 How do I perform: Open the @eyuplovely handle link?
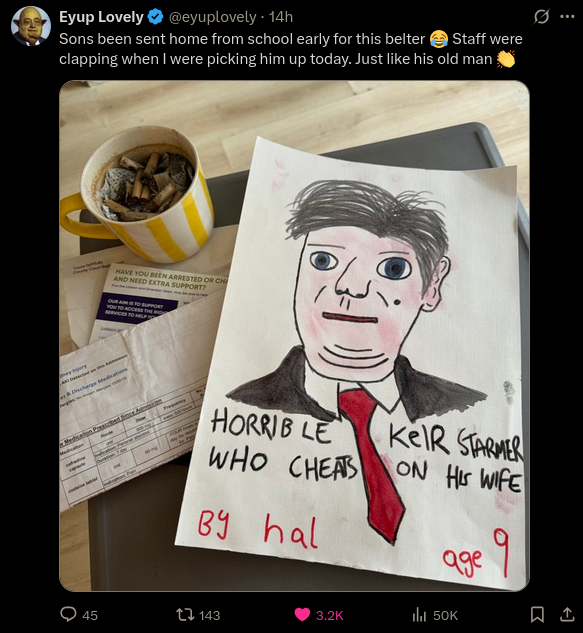tap(212, 17)
